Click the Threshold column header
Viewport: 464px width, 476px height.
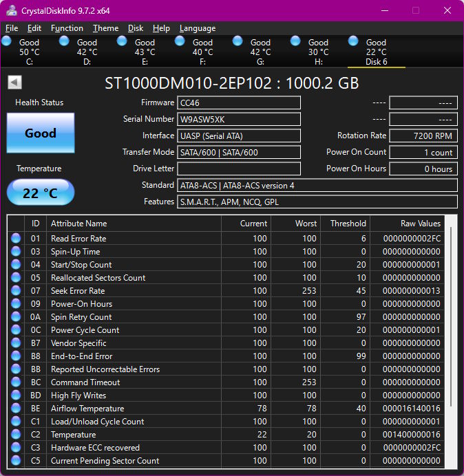click(x=345, y=224)
